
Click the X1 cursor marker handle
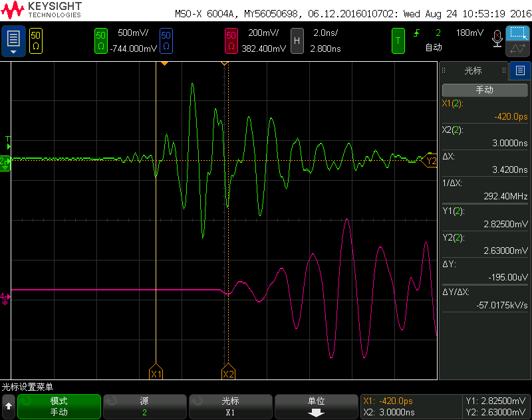tap(156, 373)
